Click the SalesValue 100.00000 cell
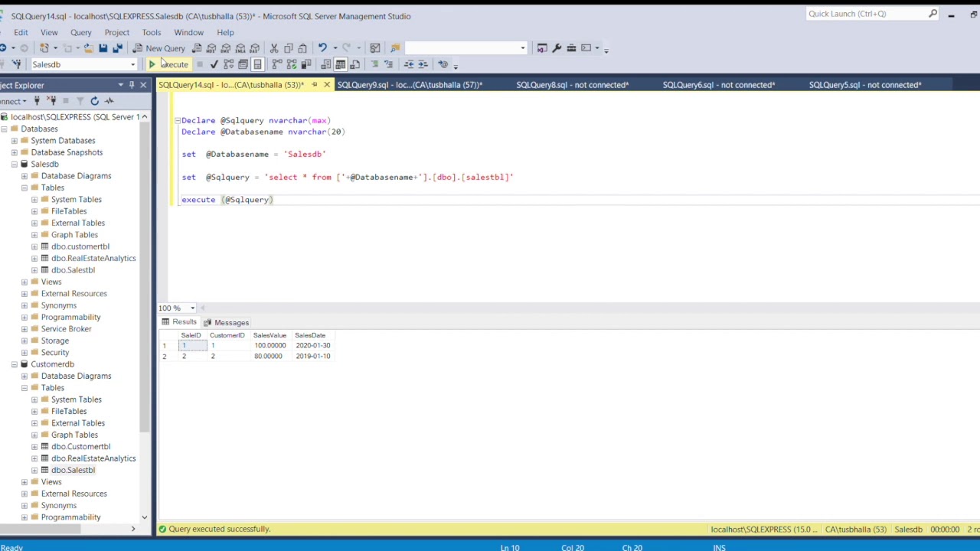Image resolution: width=980 pixels, height=551 pixels. tap(269, 345)
